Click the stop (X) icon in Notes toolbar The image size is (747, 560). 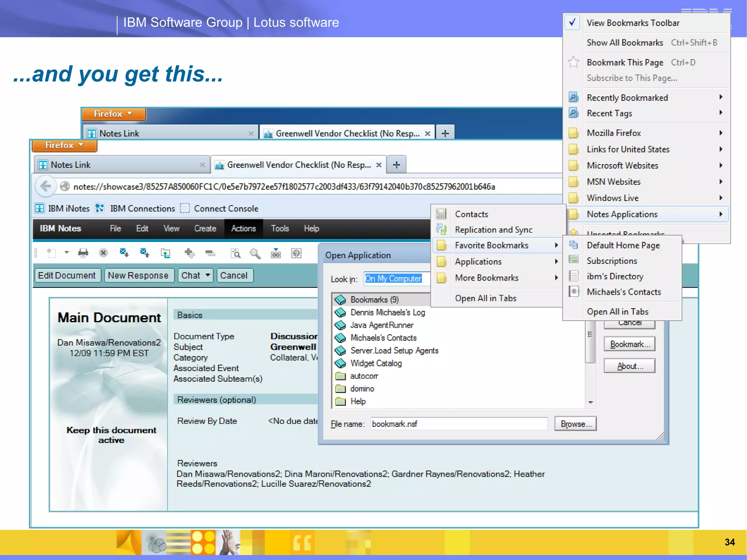point(104,253)
